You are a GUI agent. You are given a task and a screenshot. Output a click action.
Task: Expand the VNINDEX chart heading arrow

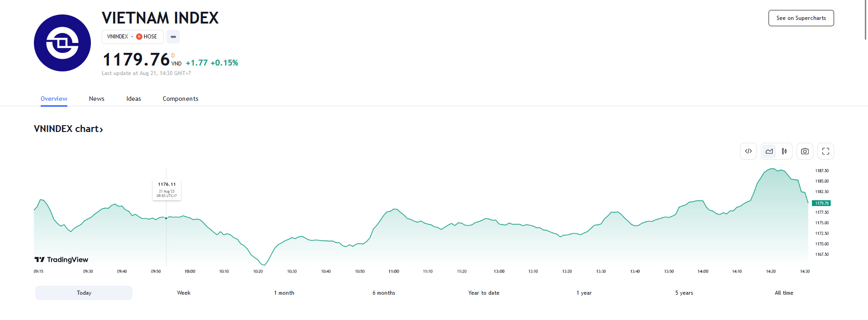pyautogui.click(x=101, y=130)
